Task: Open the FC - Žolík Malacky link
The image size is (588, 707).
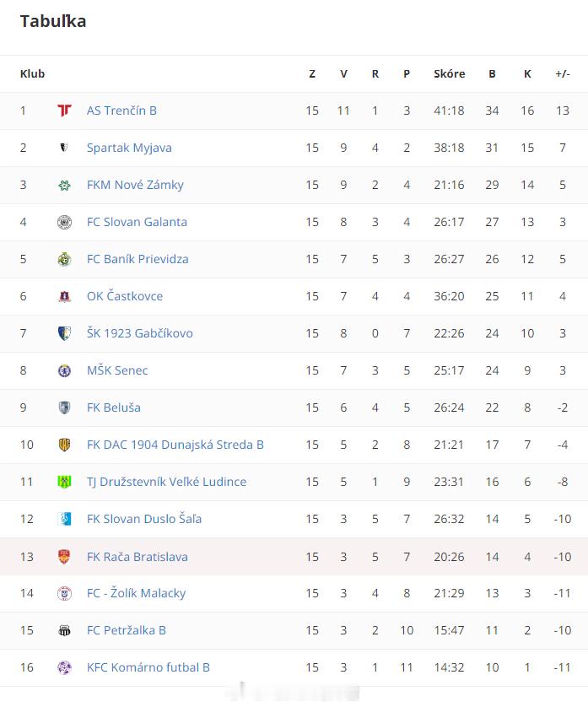Action: [136, 593]
